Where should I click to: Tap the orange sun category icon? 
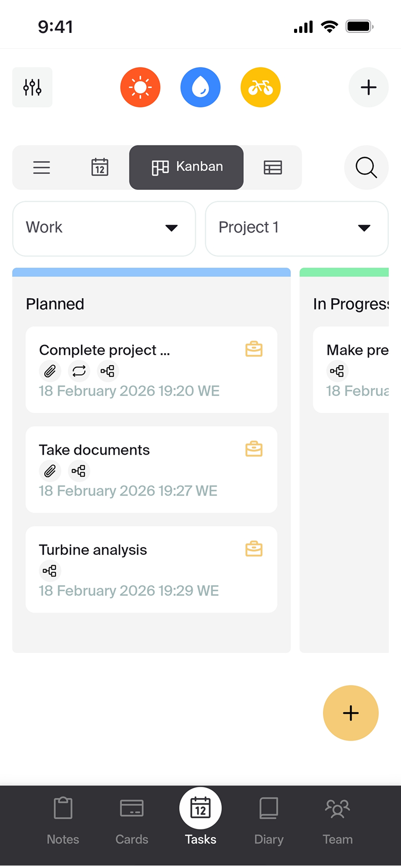pyautogui.click(x=140, y=87)
